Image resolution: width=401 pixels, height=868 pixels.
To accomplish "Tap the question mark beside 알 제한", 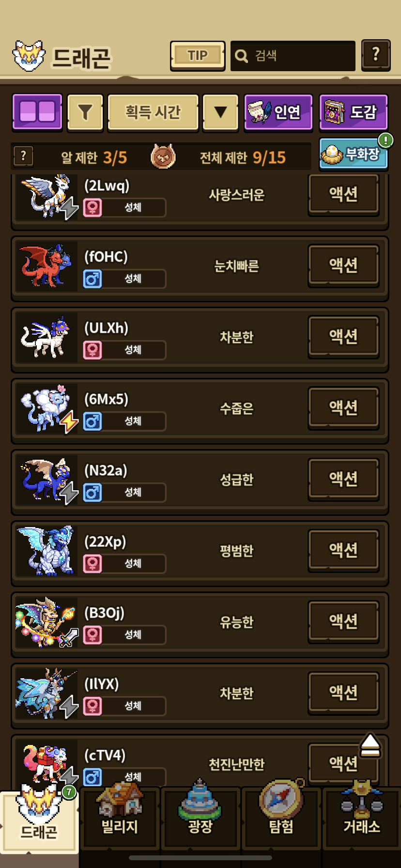I will click(23, 156).
